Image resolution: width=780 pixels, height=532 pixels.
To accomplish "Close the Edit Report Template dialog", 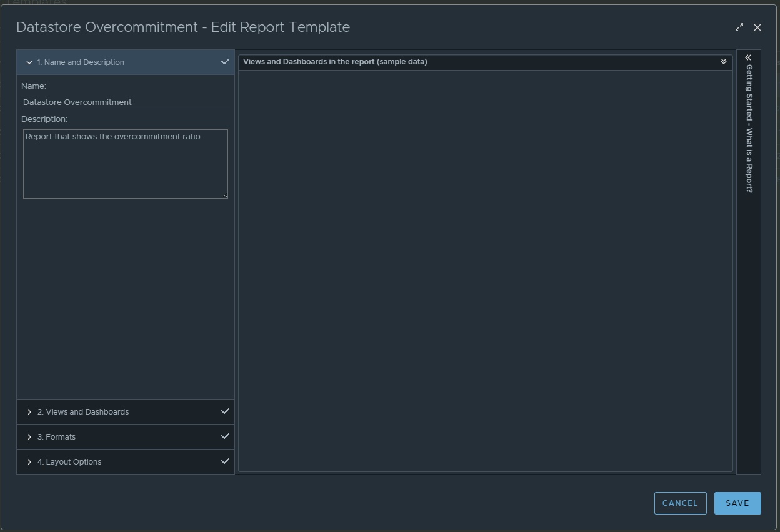I will click(757, 27).
